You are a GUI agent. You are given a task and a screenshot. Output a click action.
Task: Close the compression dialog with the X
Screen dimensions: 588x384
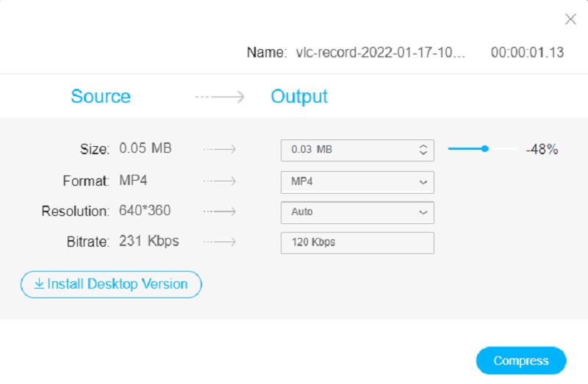(570, 20)
